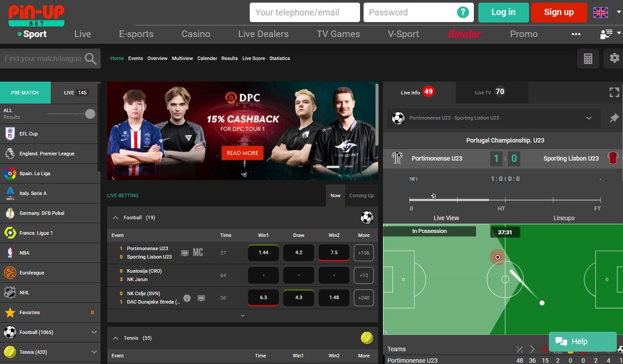The height and width of the screenshot is (364, 623).
Task: Open the Live tab in main navigation
Action: pos(83,34)
